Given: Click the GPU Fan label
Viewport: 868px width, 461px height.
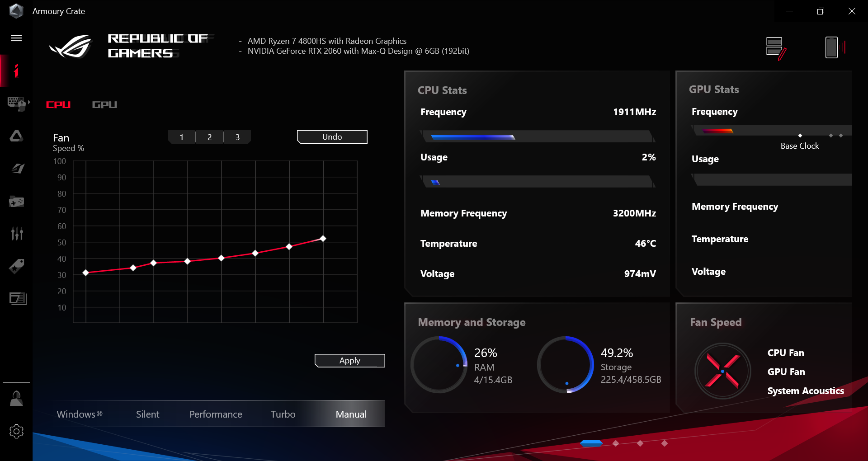Looking at the screenshot, I should pos(786,372).
